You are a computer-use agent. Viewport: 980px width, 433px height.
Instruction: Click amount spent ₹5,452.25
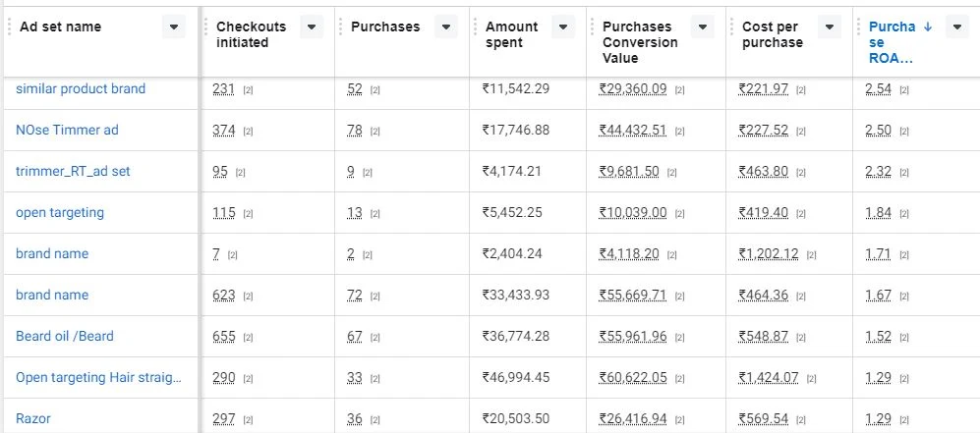point(512,212)
